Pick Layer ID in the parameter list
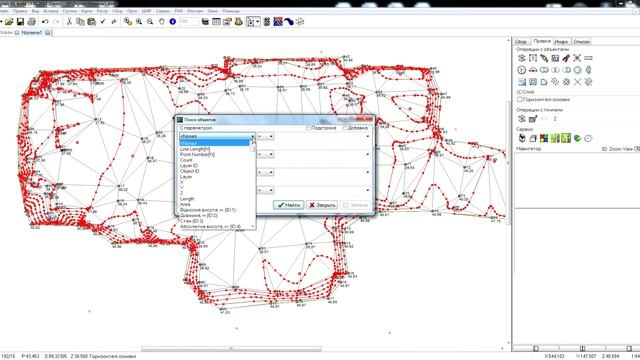Viewport: 640px width, 360px height. [x=189, y=166]
